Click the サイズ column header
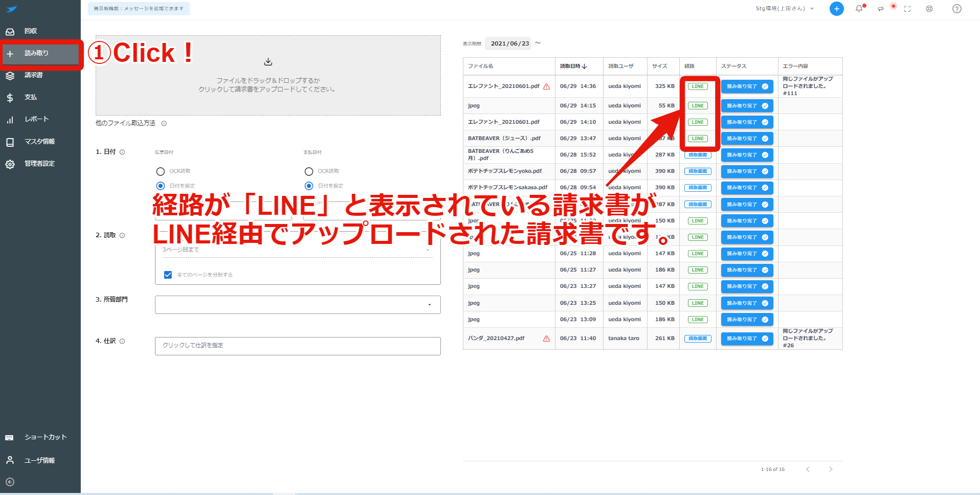The height and width of the screenshot is (495, 980). [x=659, y=66]
